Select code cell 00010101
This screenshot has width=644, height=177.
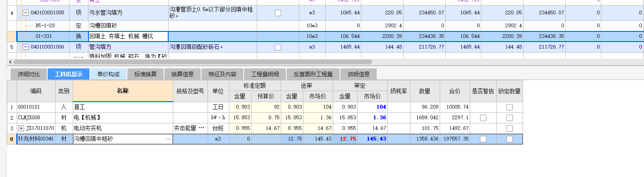point(36,107)
